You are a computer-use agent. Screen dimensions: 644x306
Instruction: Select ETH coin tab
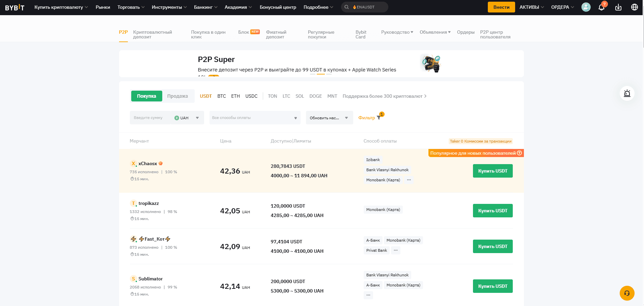235,96
